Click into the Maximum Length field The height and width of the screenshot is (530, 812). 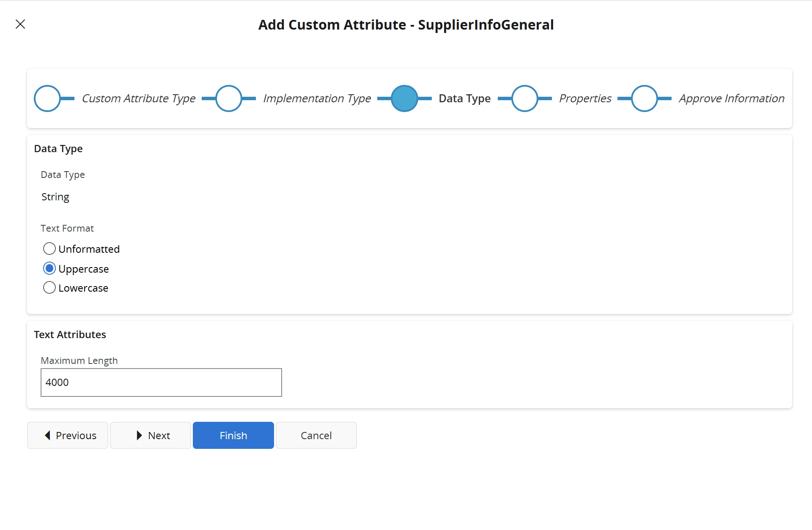[x=161, y=382]
